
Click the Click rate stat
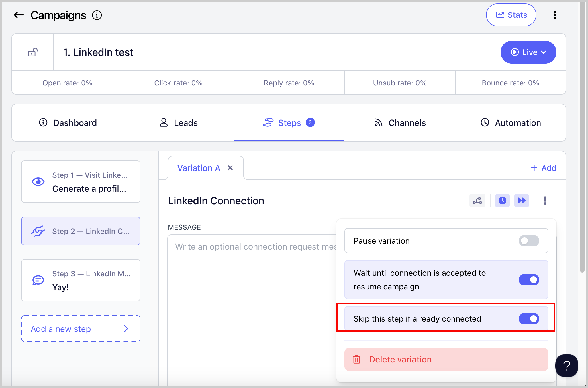178,83
